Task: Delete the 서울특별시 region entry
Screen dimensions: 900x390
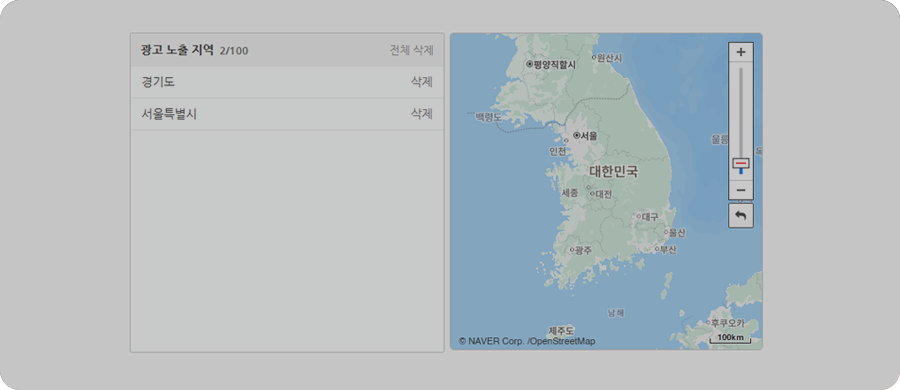Action: click(421, 114)
